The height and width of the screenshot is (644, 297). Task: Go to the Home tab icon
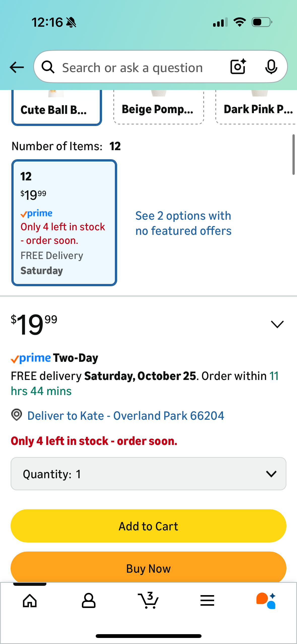pyautogui.click(x=30, y=601)
